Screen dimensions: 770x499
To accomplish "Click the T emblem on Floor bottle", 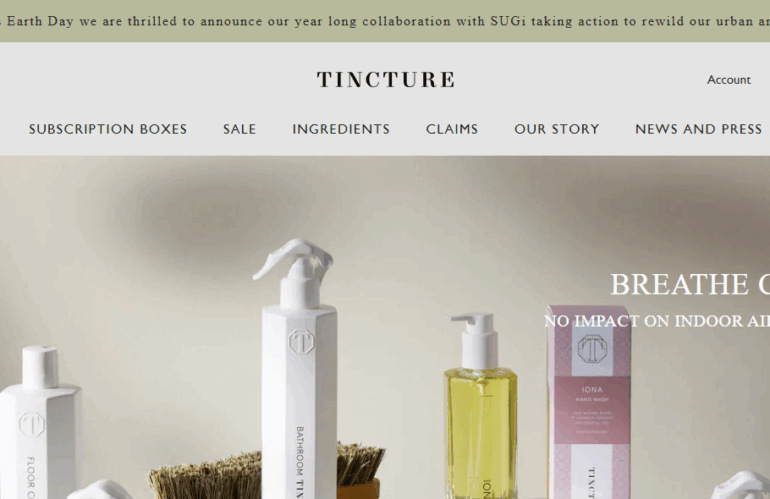I will tap(32, 424).
